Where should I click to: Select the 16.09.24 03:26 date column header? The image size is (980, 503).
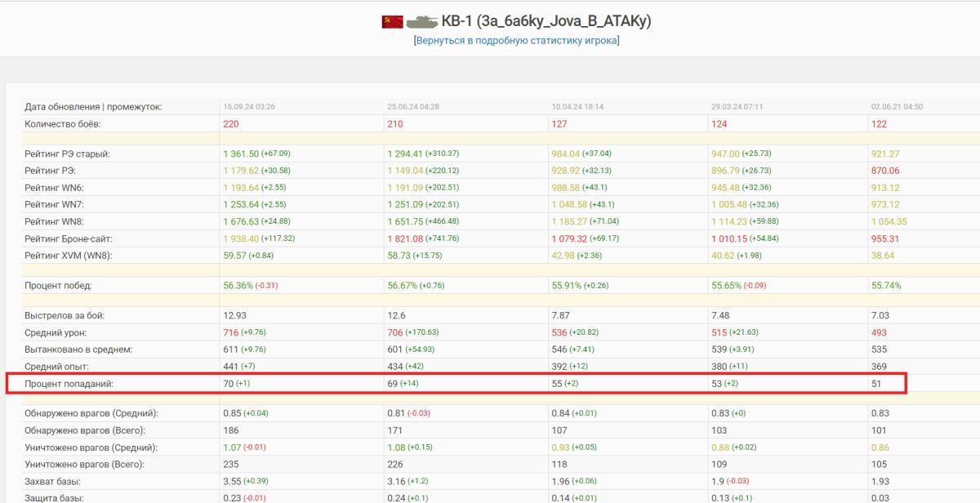pos(248,107)
